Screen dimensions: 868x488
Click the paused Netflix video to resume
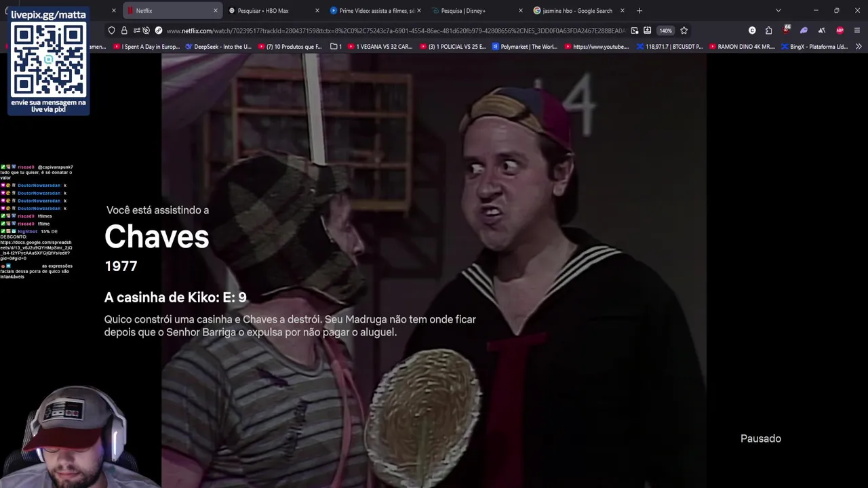434,271
